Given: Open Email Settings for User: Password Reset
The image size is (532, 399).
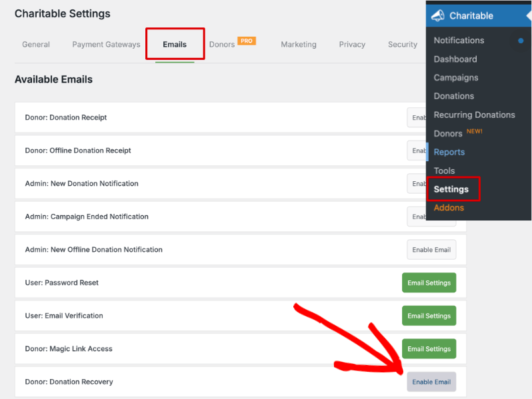Looking at the screenshot, I should click(429, 282).
